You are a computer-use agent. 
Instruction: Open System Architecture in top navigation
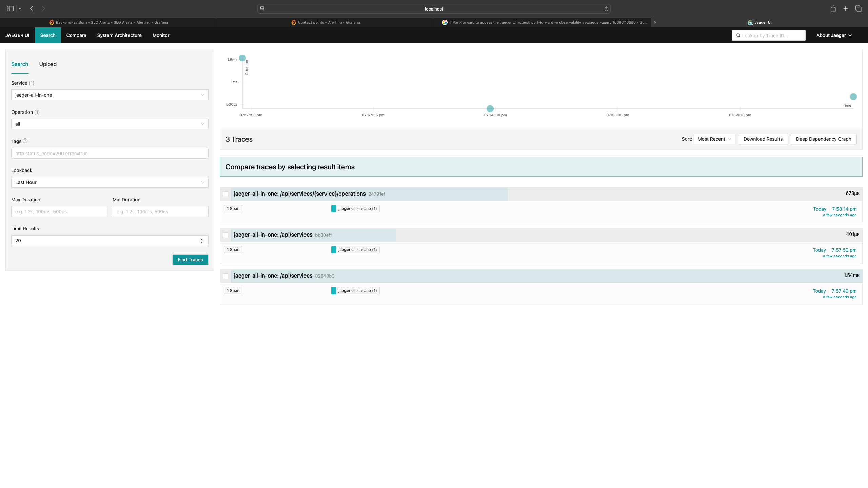click(119, 35)
